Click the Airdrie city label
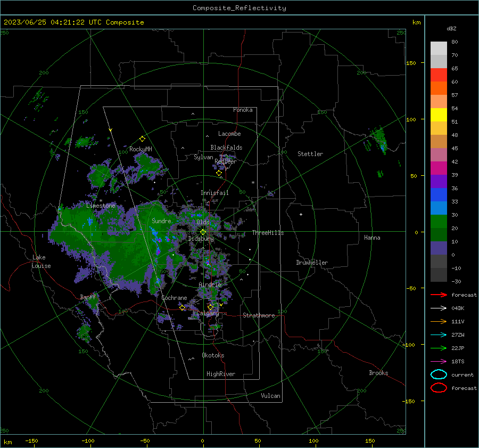 (210, 284)
